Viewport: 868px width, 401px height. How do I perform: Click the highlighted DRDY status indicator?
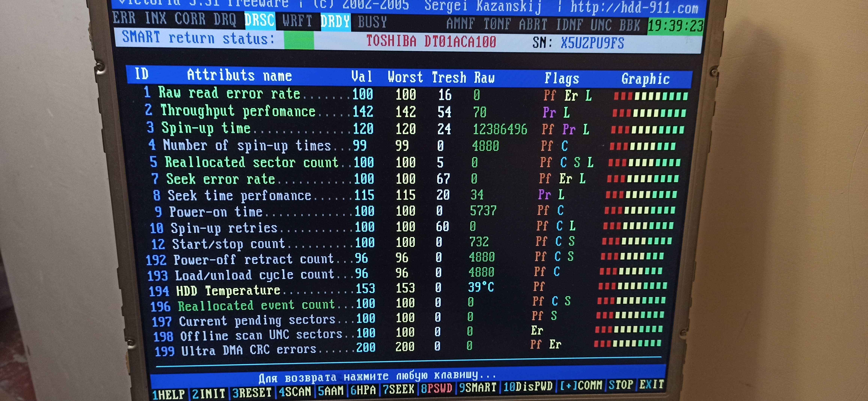335,22
